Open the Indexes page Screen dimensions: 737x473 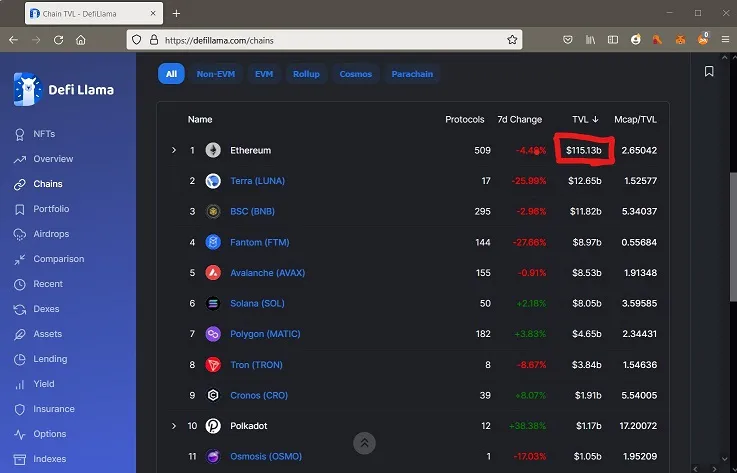click(x=40, y=459)
